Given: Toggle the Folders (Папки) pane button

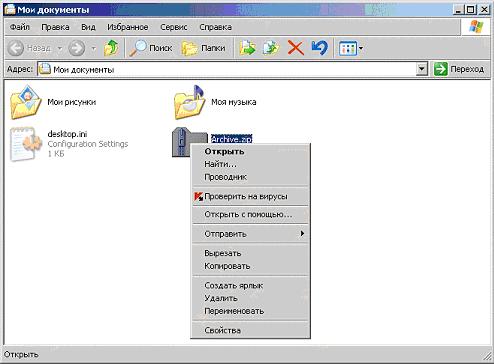Looking at the screenshot, I should (204, 48).
